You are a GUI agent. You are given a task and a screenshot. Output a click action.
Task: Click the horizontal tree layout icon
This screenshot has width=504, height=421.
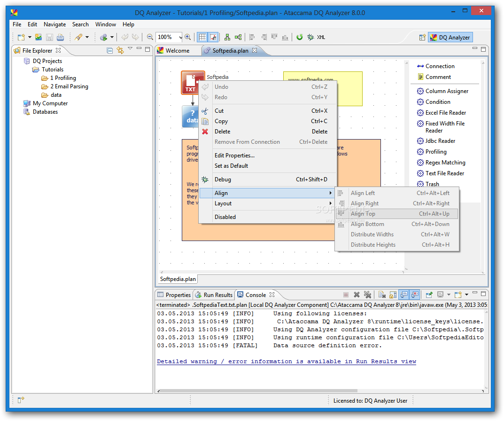(x=238, y=37)
